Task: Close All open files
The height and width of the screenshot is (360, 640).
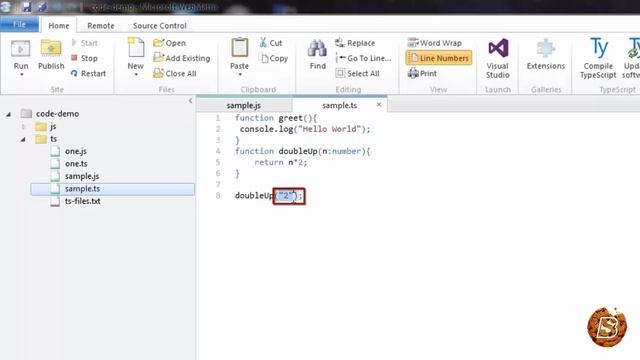Action: 175,73
